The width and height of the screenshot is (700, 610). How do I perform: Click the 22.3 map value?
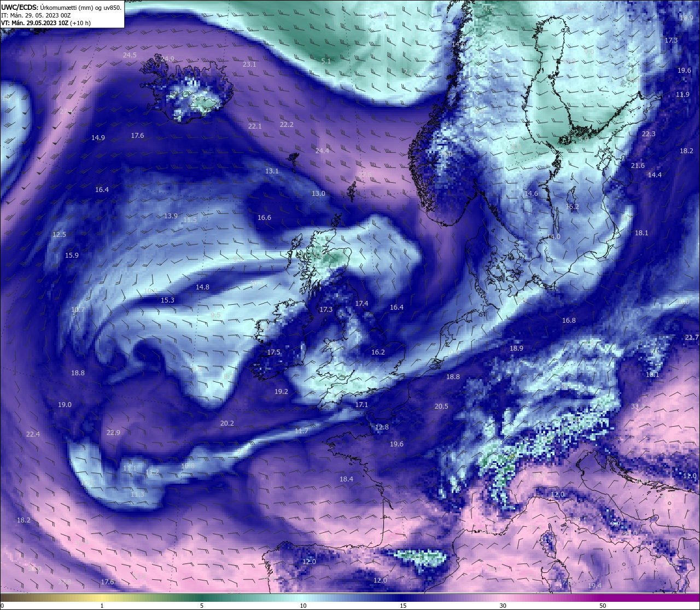click(649, 133)
